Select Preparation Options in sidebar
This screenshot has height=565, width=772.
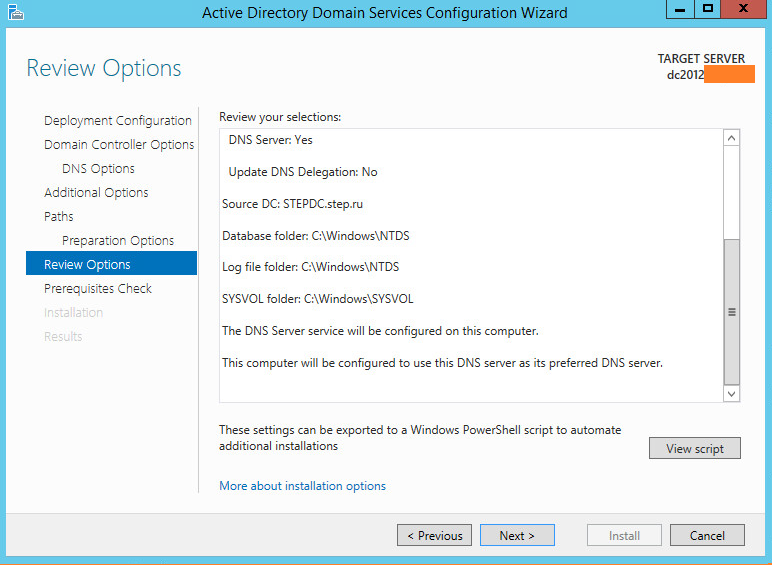(118, 240)
